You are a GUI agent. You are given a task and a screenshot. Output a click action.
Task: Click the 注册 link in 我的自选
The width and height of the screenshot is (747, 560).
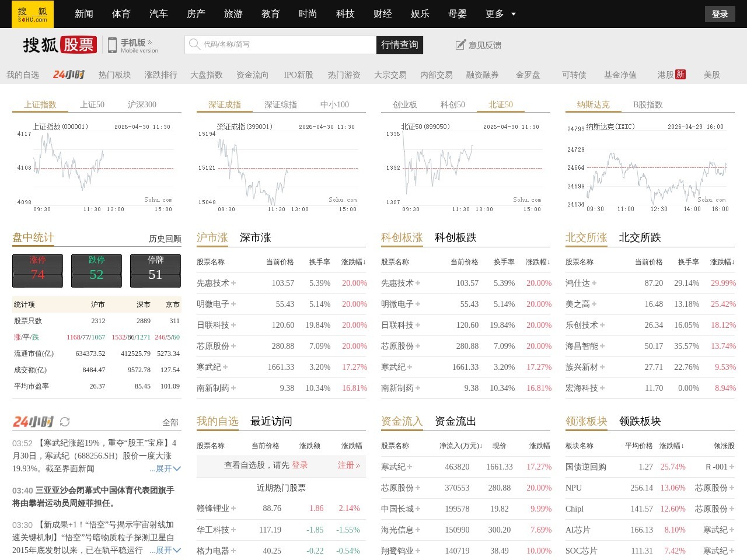coord(349,465)
